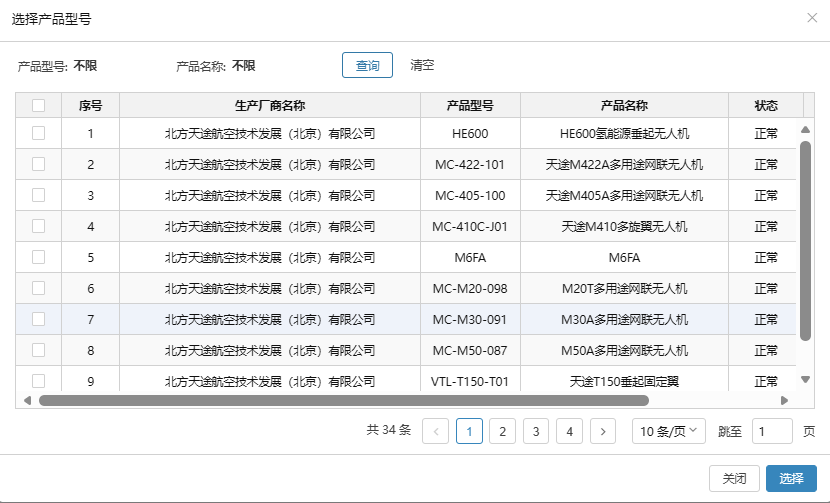Go to previous page with left chevron

click(436, 431)
